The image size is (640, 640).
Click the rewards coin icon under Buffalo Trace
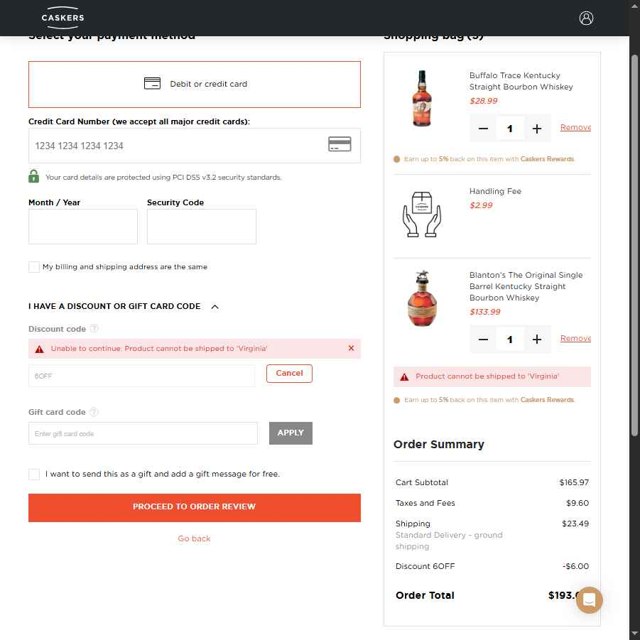(x=396, y=159)
